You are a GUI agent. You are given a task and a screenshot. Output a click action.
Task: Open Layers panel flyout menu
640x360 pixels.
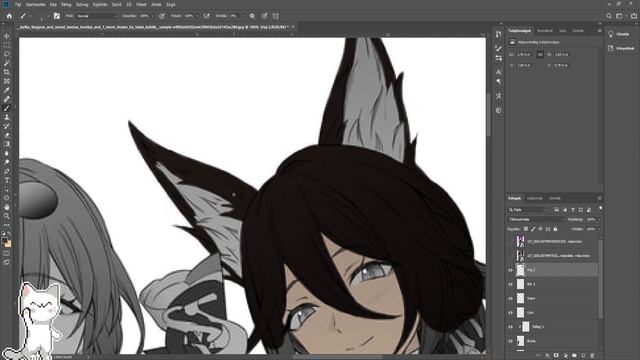click(599, 198)
